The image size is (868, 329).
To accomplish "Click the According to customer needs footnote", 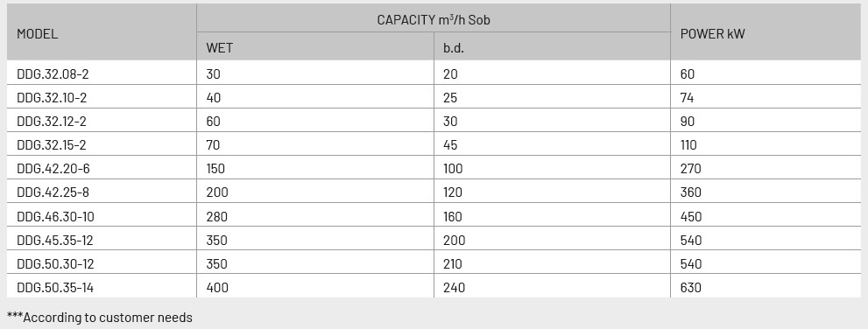I will (100, 318).
